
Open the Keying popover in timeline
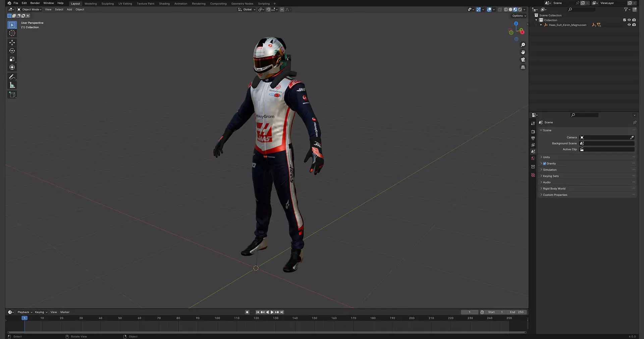tap(41, 312)
